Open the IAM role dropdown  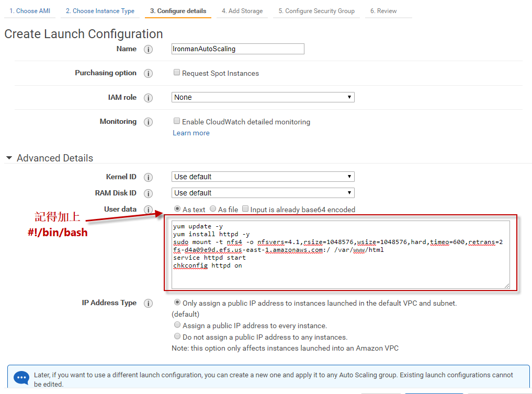(x=263, y=97)
